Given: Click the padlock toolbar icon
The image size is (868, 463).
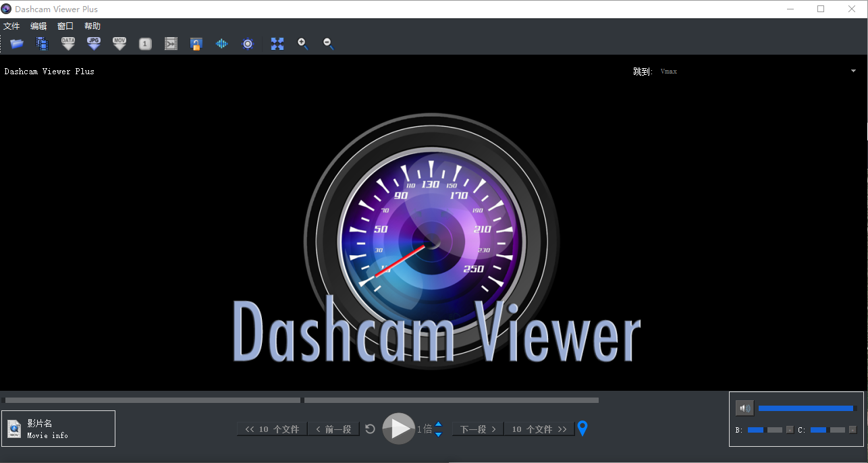Looking at the screenshot, I should pos(196,44).
